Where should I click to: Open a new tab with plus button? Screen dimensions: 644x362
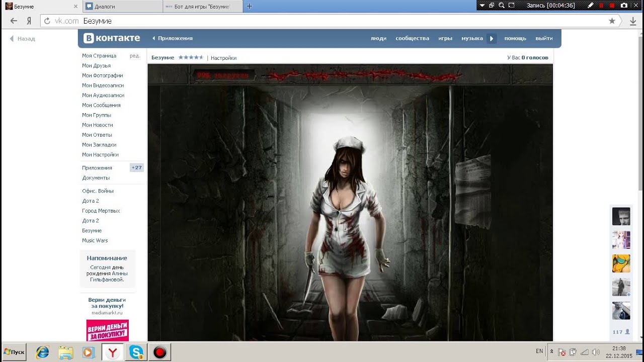pos(250,6)
